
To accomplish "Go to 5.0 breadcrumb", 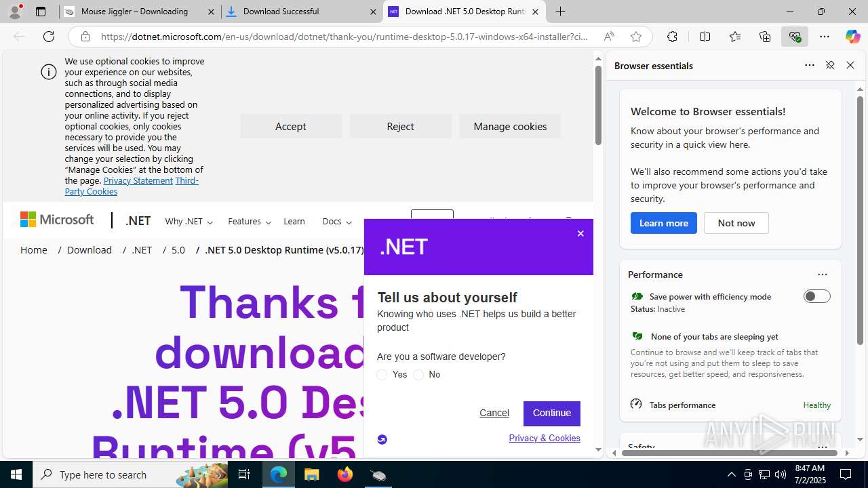I will click(178, 250).
